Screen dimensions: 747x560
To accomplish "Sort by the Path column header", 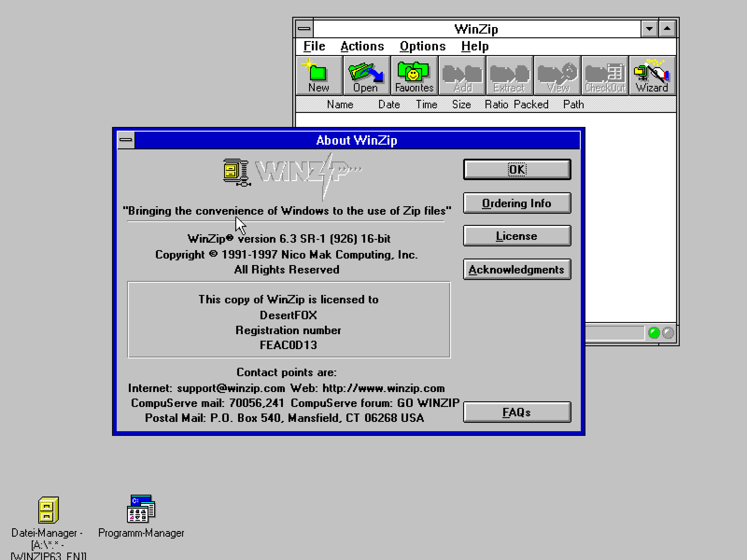I will click(573, 105).
